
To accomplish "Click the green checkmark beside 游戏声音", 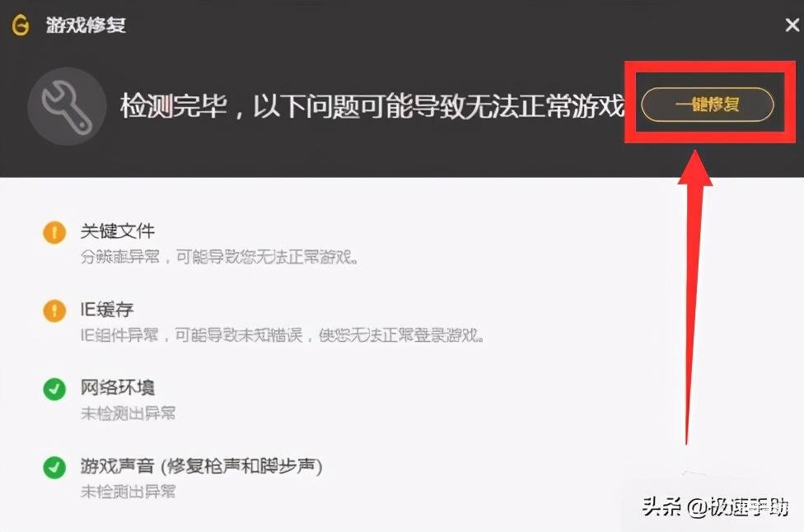I will 54,468.
